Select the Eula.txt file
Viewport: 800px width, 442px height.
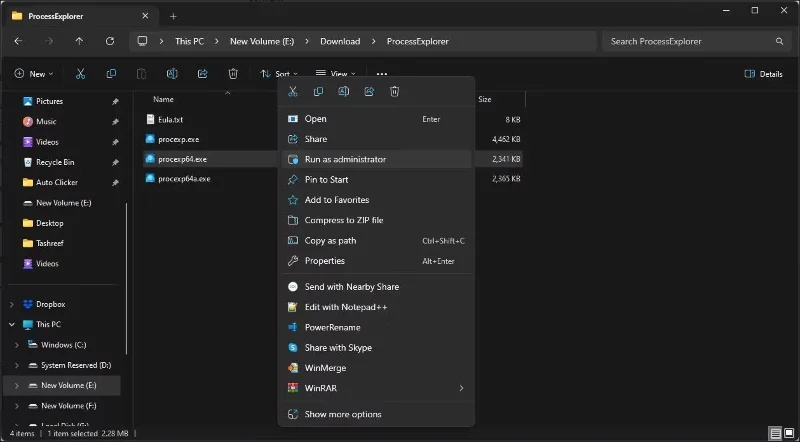170,119
